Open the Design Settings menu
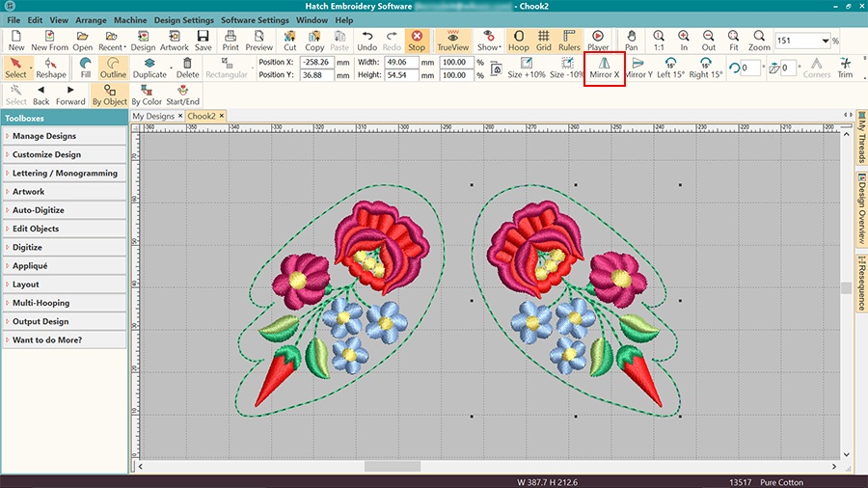 tap(183, 20)
